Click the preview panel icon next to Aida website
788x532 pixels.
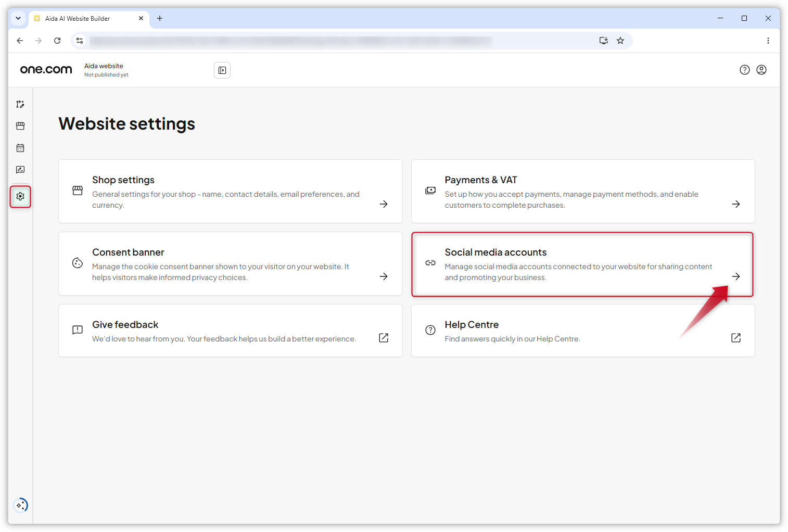coord(222,70)
